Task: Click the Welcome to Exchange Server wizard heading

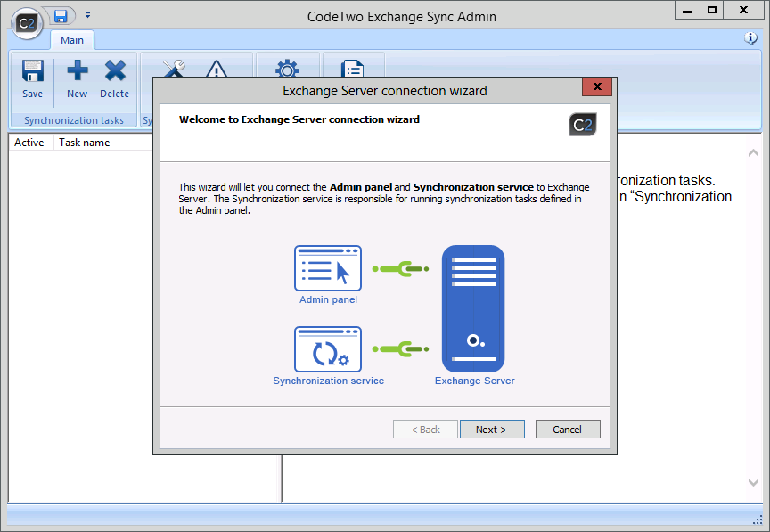Action: click(x=299, y=119)
